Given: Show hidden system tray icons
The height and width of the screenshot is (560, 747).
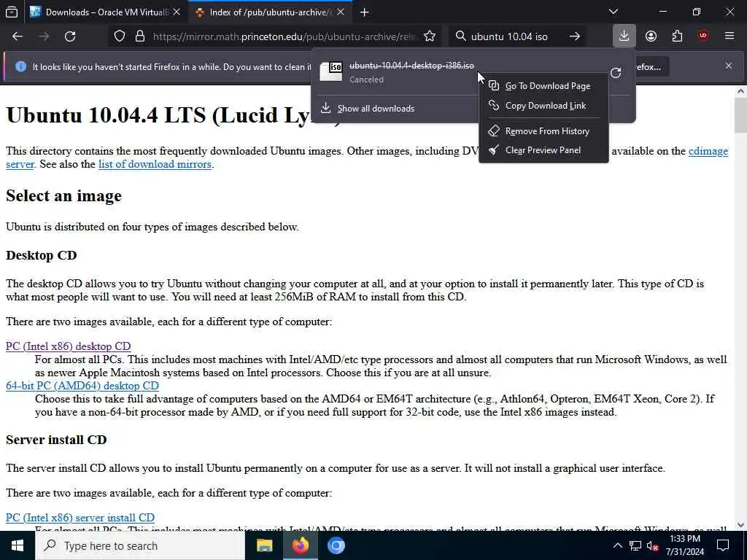Looking at the screenshot, I should coord(617,545).
